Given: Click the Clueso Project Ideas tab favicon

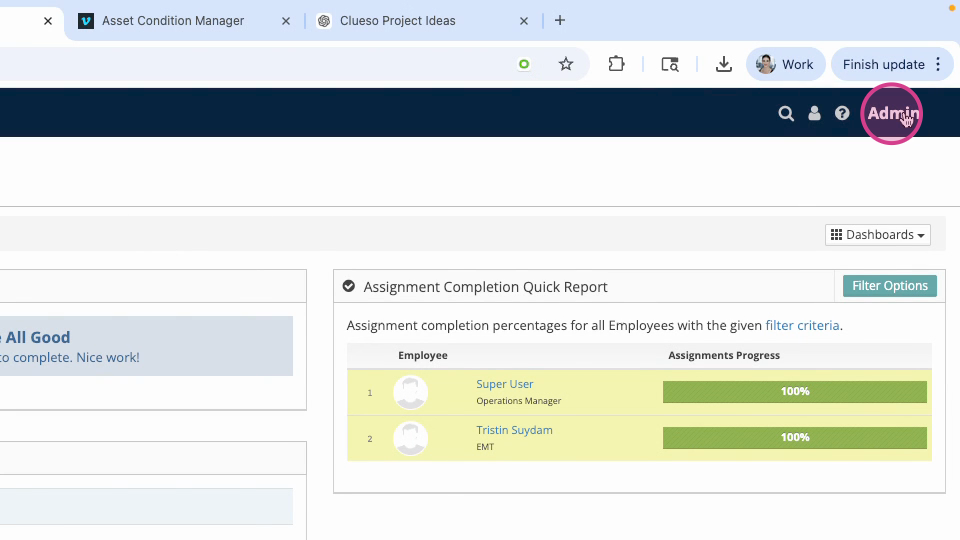Looking at the screenshot, I should tap(324, 21).
